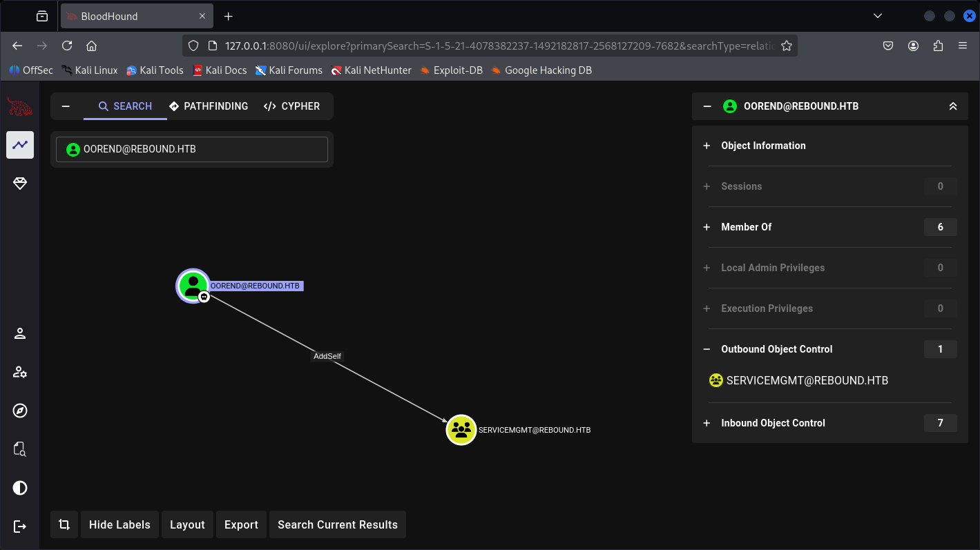
Task: Click the compass icon in sidebar
Action: click(x=20, y=411)
